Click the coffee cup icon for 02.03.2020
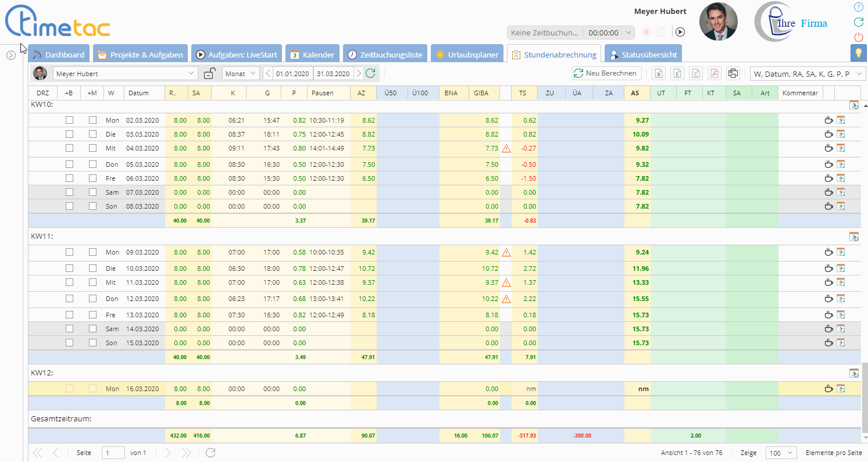This screenshot has height=462, width=868. [828, 120]
